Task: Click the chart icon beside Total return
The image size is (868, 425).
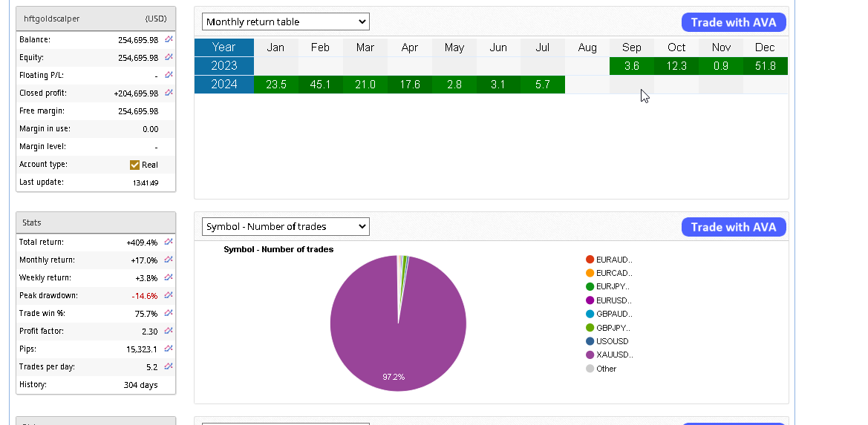Action: coord(169,242)
